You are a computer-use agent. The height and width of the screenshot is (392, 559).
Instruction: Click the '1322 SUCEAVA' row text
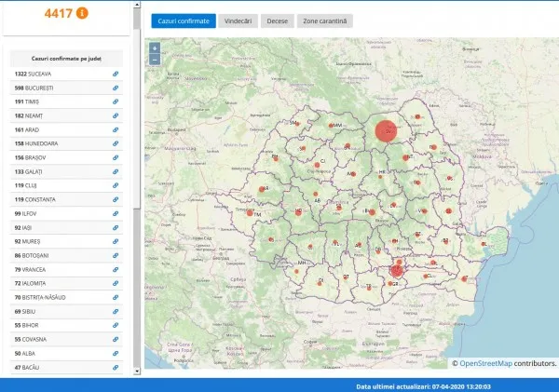pyautogui.click(x=33, y=74)
